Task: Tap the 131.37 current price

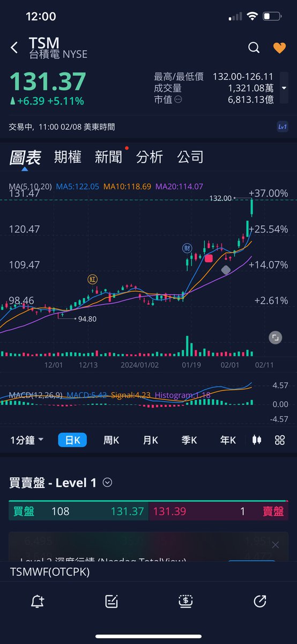Action: pos(48,82)
